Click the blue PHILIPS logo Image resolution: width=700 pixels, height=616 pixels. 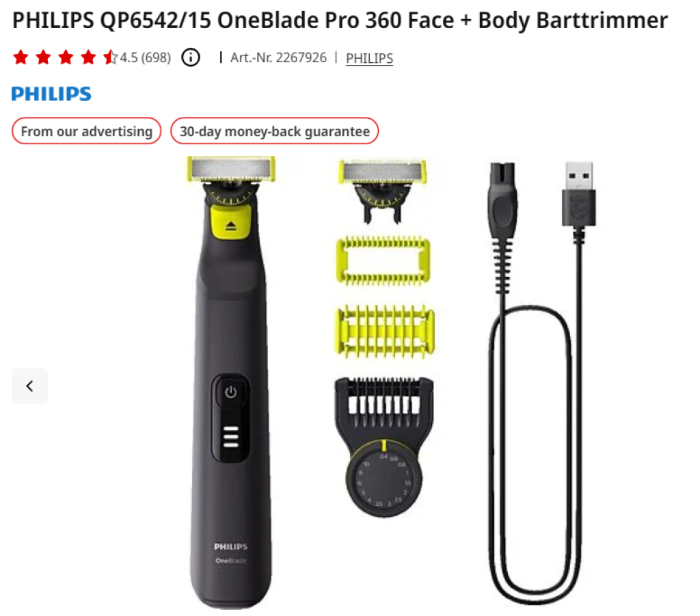(x=51, y=94)
